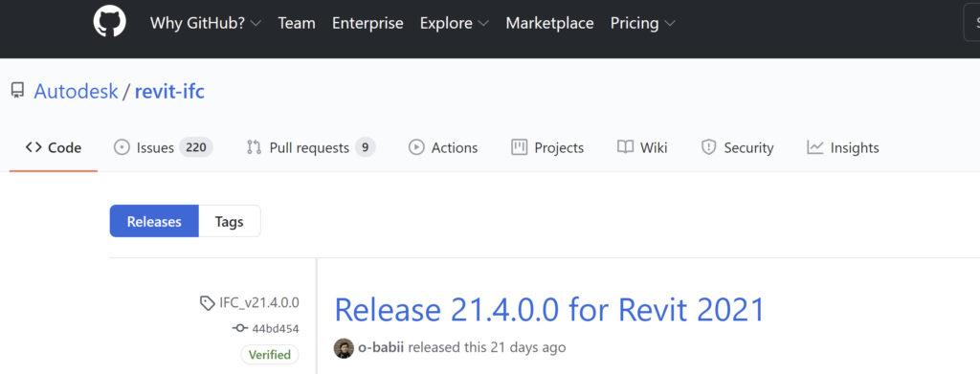Open tag IFC_v21.4.0.0
The image size is (980, 374).
point(258,303)
